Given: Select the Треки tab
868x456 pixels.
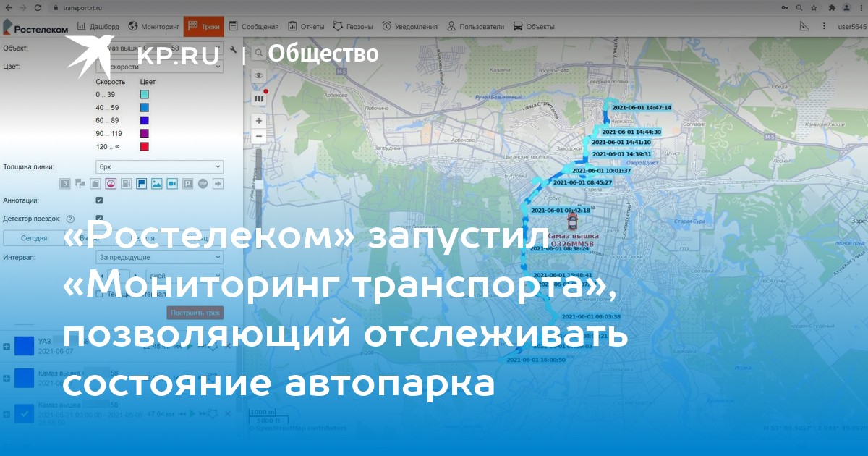Looking at the screenshot, I should click(204, 27).
